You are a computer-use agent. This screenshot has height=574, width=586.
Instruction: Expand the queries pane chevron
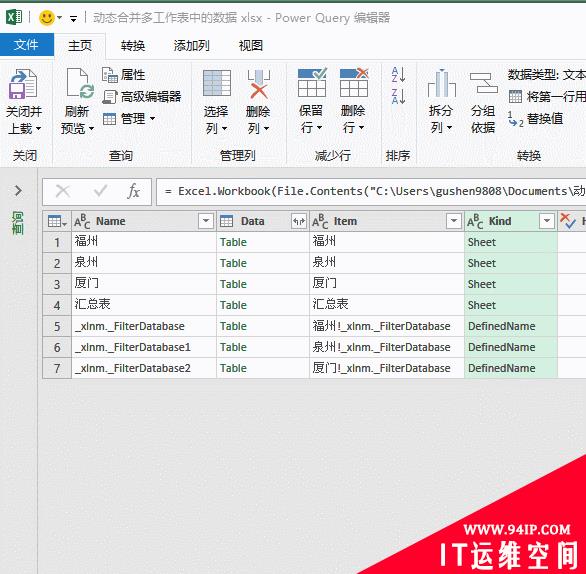pos(18,191)
